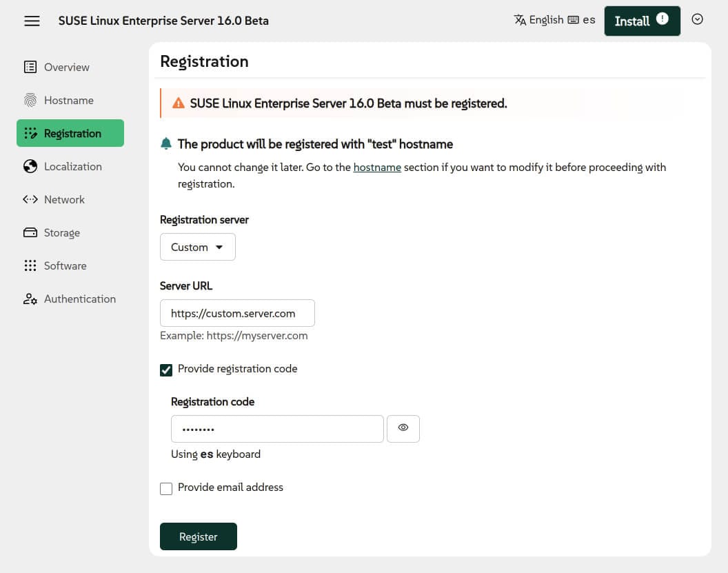Open the Storage drive icon
Image resolution: width=728 pixels, height=573 pixels.
pyautogui.click(x=30, y=232)
